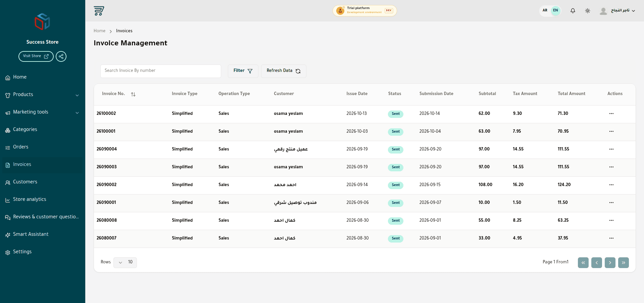644x303 pixels.
Task: Open Categories in the sidebar
Action: click(x=42, y=130)
